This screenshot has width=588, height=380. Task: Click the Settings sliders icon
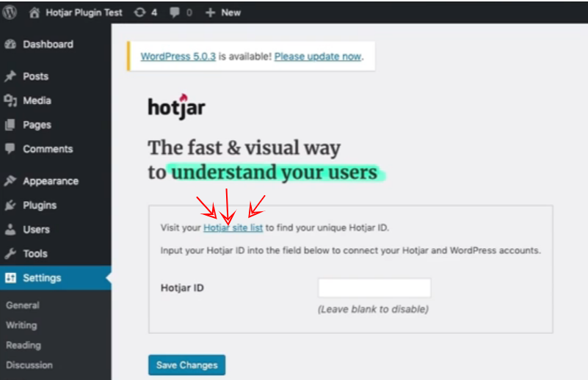[x=10, y=278]
